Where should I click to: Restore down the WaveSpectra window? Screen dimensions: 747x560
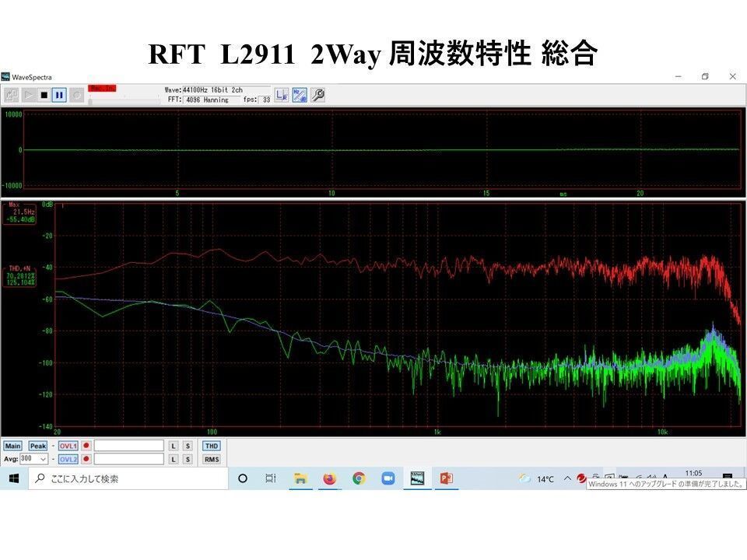[x=705, y=76]
